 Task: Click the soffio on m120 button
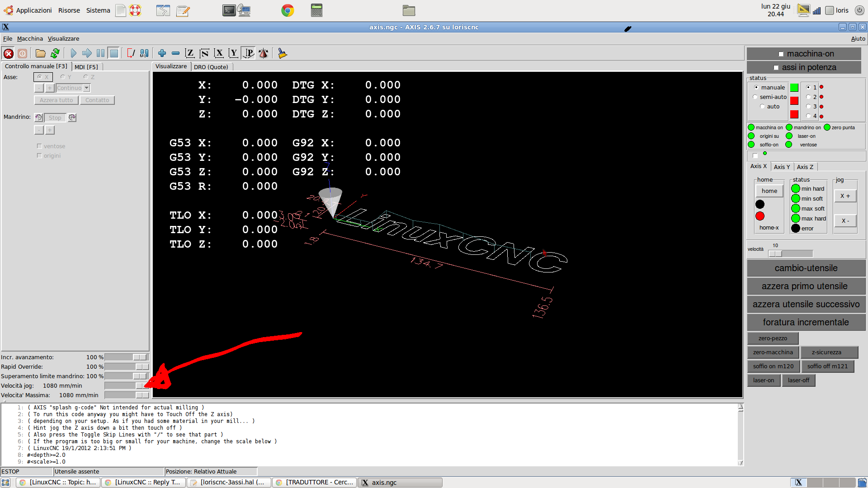(x=773, y=366)
